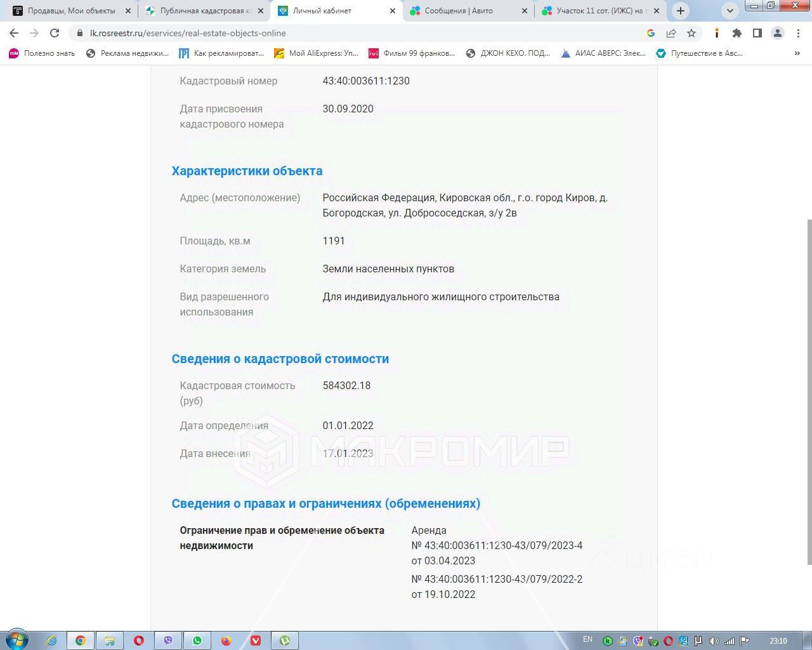Click the Chrome taskbar icon
Viewport: 812px width, 650px height.
tap(81, 640)
